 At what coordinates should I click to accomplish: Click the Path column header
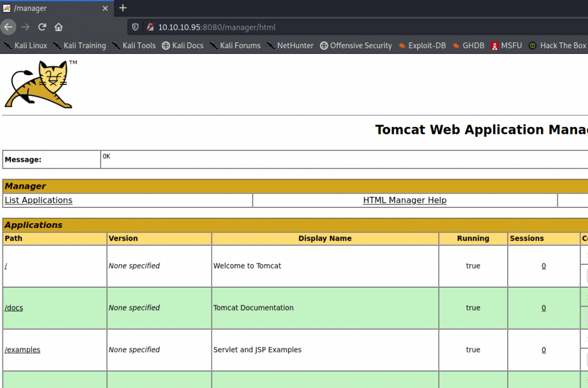(x=55, y=238)
